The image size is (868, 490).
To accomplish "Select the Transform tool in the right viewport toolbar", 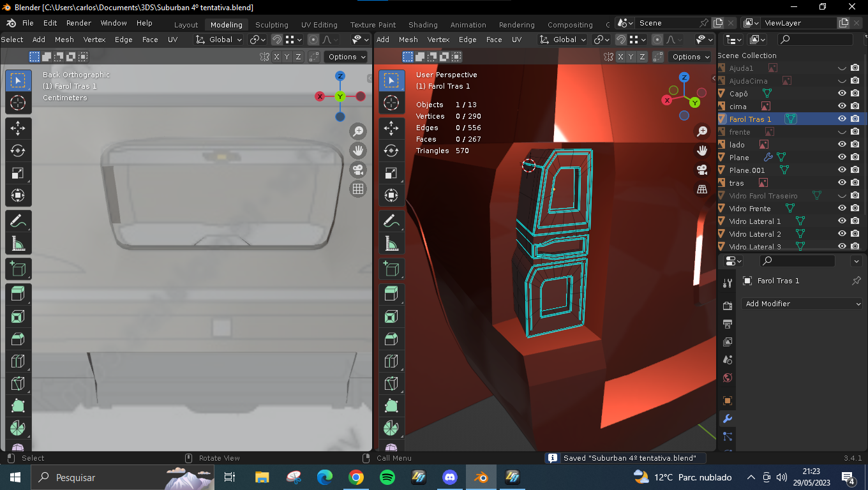I will click(x=391, y=195).
